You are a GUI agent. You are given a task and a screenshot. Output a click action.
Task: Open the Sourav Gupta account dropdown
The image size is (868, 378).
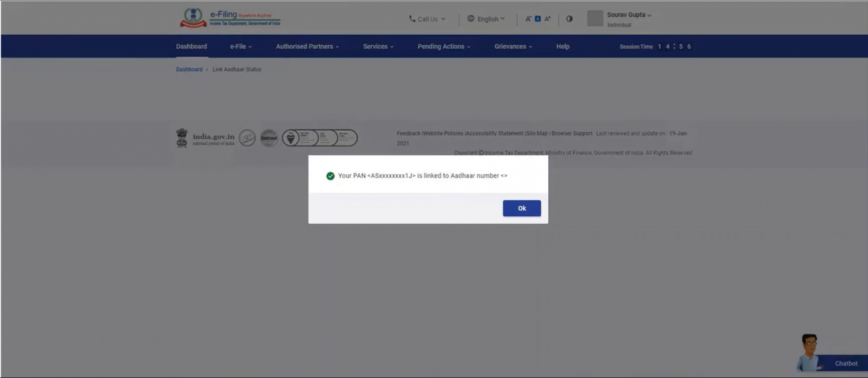pos(629,15)
